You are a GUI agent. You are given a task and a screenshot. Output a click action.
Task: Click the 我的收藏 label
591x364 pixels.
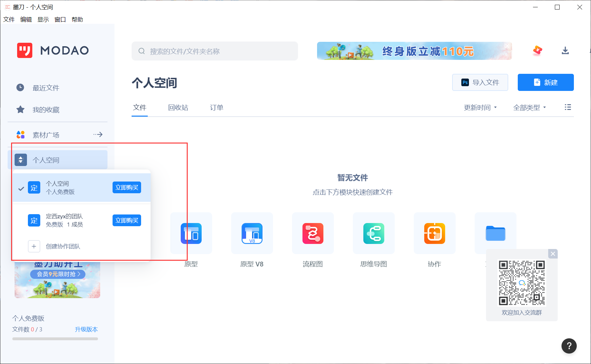click(x=46, y=110)
